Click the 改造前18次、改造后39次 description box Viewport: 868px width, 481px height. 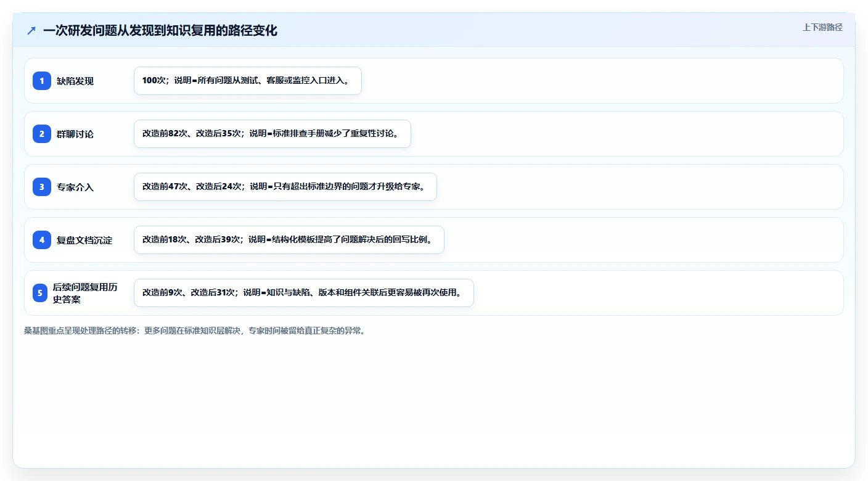[289, 240]
